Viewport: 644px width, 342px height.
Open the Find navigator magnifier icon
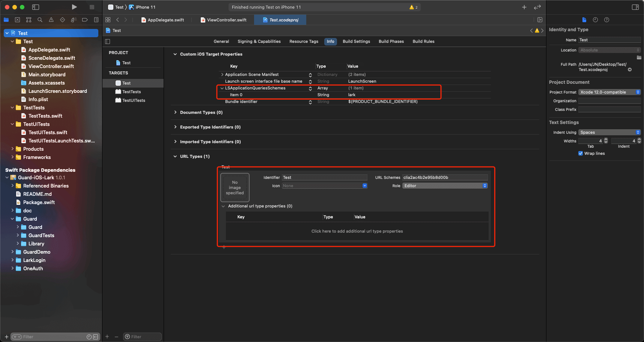tap(40, 20)
